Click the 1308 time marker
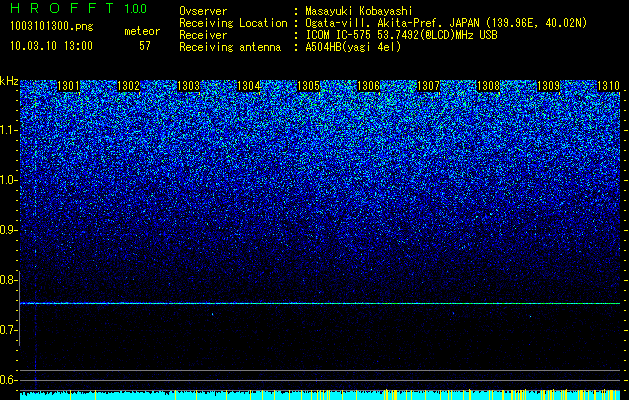Image resolution: width=629 pixels, height=400 pixels. (488, 85)
